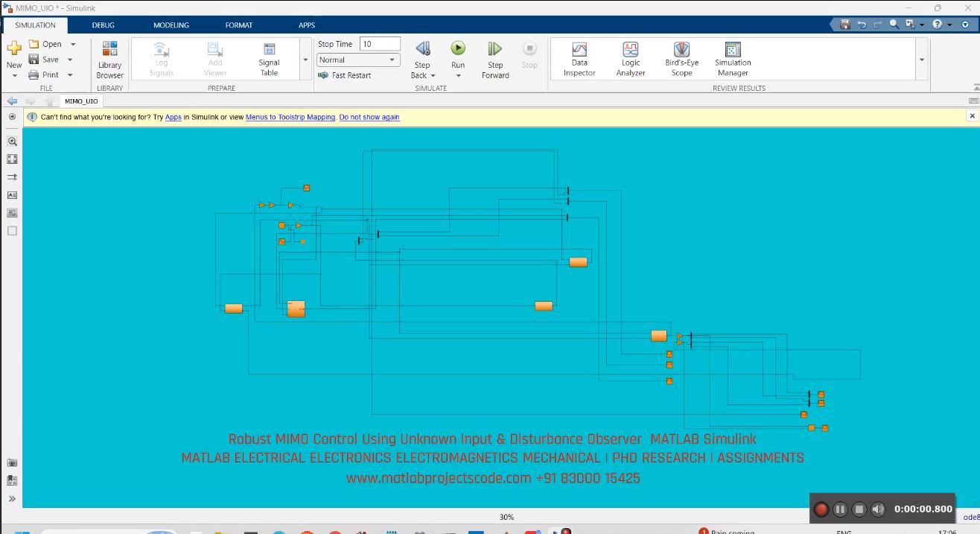Click the Apps link in notification bar

coord(174,117)
